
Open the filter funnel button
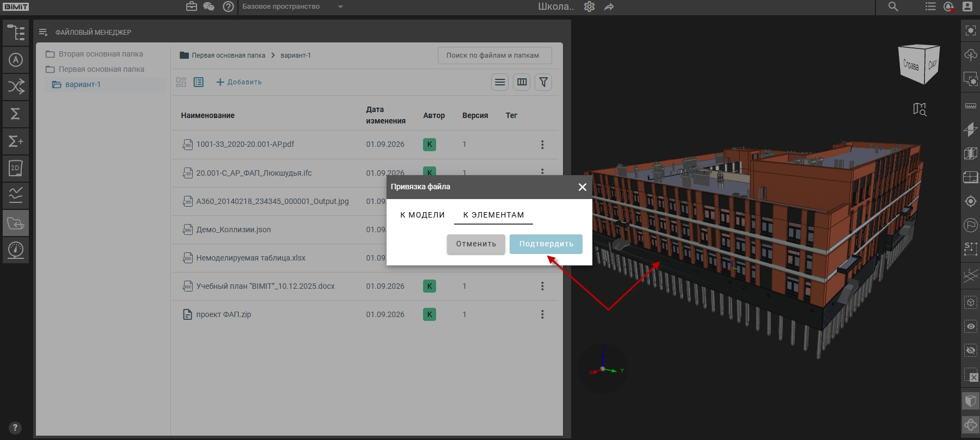point(543,82)
